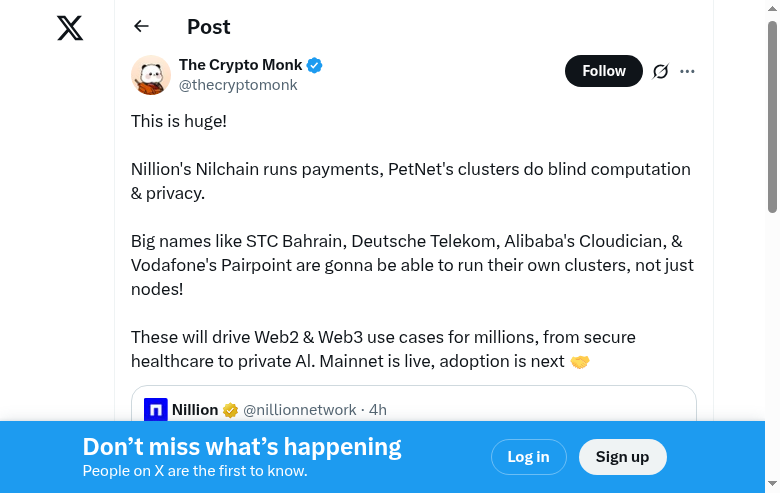Click the handshake emoji ending the post
Screen dimensions: 780x493
pos(580,361)
